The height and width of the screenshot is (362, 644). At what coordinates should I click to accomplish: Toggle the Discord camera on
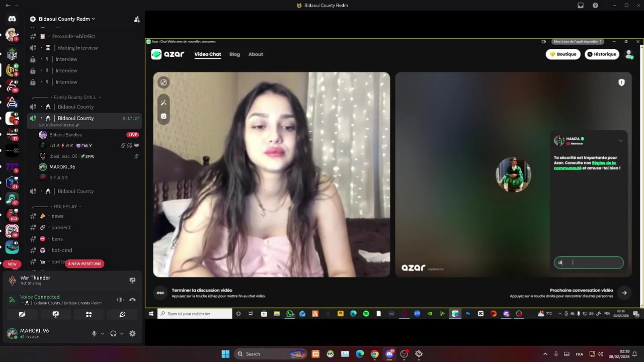click(22, 314)
